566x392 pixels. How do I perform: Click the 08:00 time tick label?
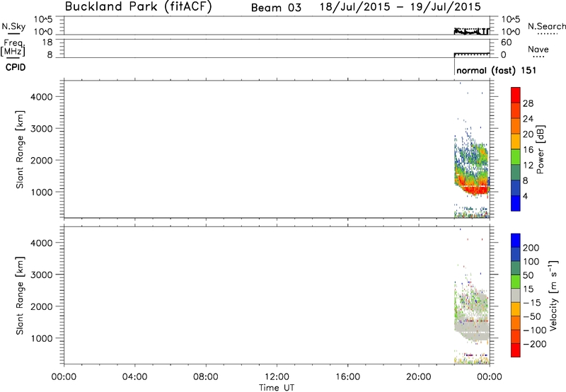point(205,377)
